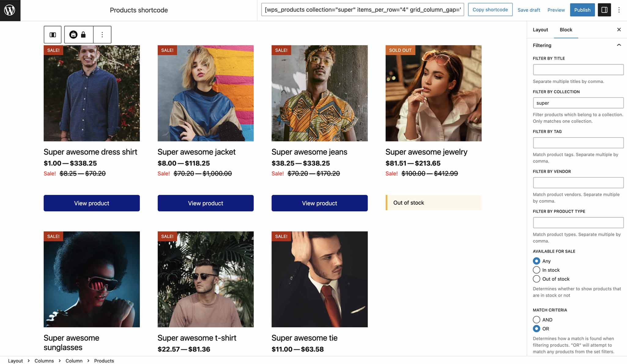This screenshot has height=364, width=627.
Task: Select the 'In stock' radio button
Action: pos(536,270)
